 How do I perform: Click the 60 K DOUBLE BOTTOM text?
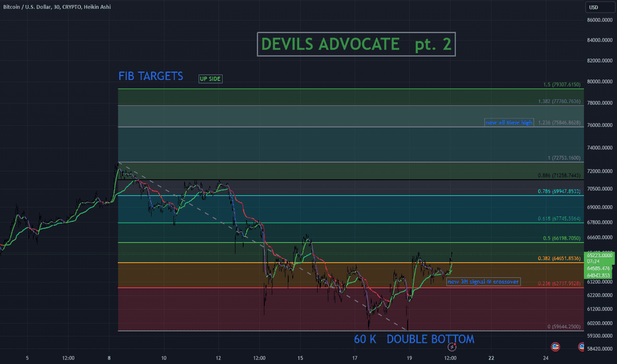(414, 340)
